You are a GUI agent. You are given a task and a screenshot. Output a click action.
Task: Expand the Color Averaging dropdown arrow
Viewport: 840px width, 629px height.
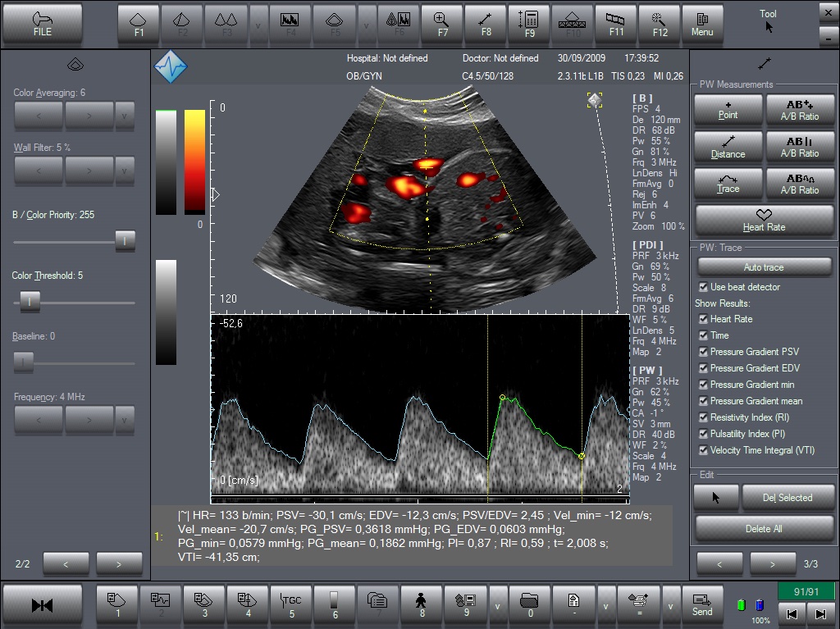(125, 115)
